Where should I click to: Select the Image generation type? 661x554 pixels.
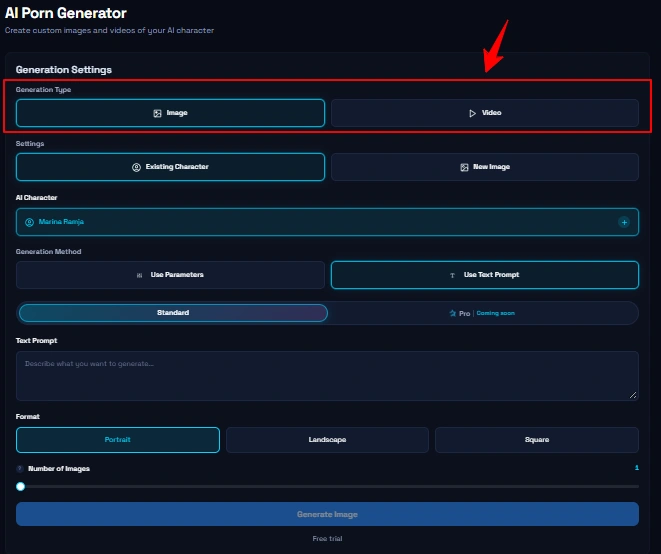point(170,113)
